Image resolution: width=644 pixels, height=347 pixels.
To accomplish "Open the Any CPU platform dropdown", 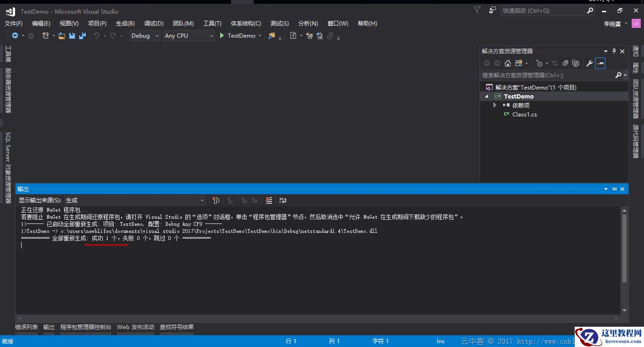I will click(x=189, y=36).
